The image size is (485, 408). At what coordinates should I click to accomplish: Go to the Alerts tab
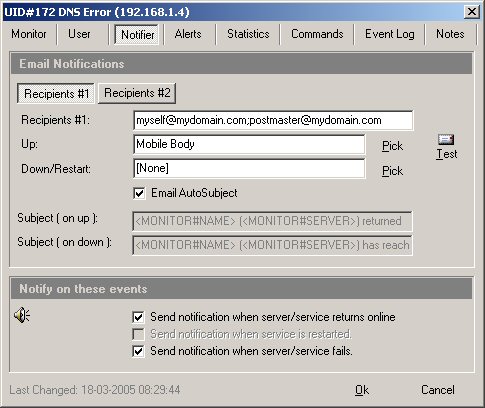tap(188, 34)
